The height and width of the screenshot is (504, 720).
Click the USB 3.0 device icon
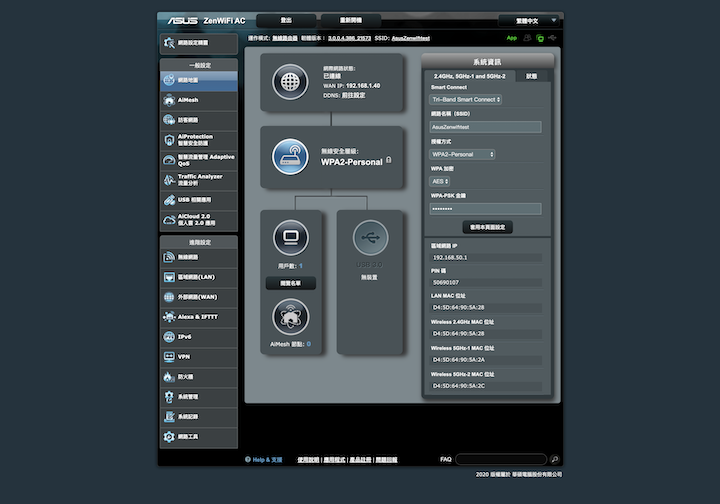coord(371,238)
